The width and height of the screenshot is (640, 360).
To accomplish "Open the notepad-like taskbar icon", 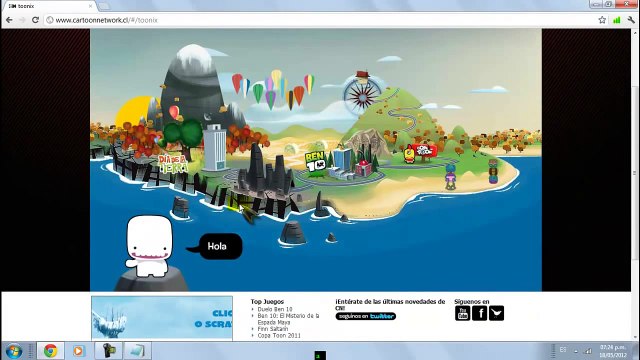I will 137,351.
